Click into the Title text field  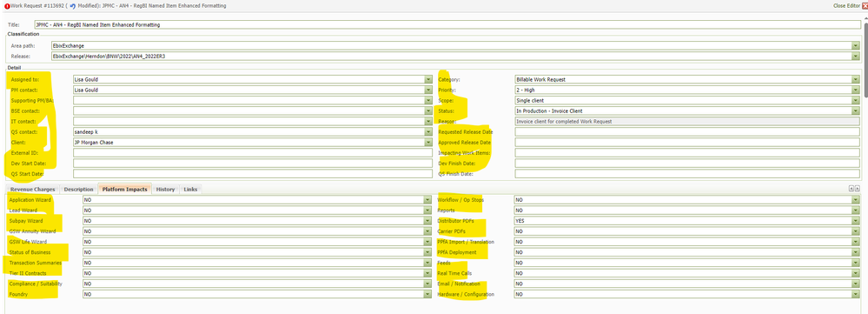pos(447,24)
